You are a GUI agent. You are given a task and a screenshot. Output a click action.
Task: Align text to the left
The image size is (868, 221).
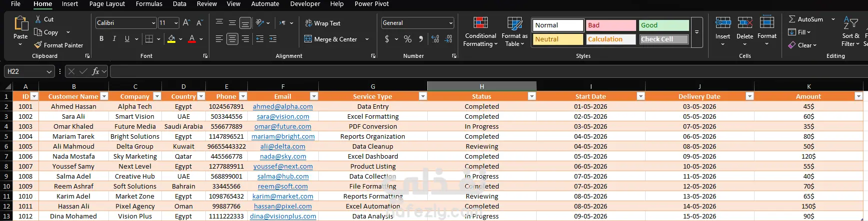point(219,38)
